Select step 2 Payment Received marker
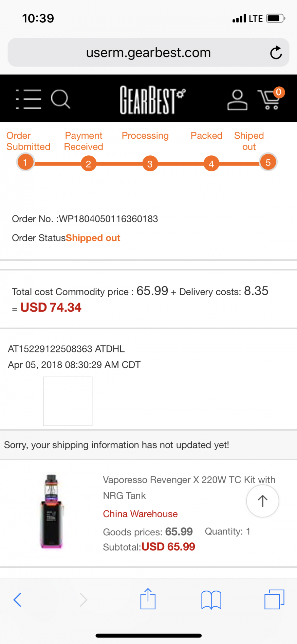297x644 pixels. point(88,164)
